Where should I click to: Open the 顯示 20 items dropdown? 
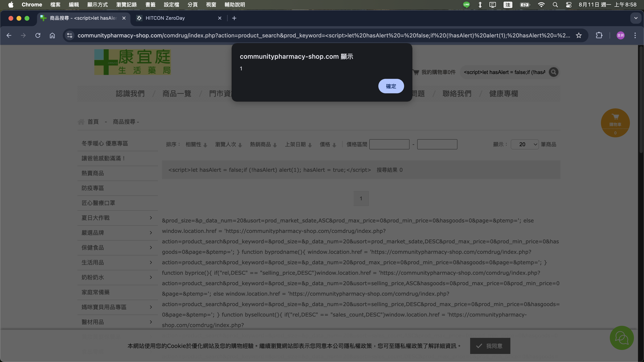[x=524, y=144]
